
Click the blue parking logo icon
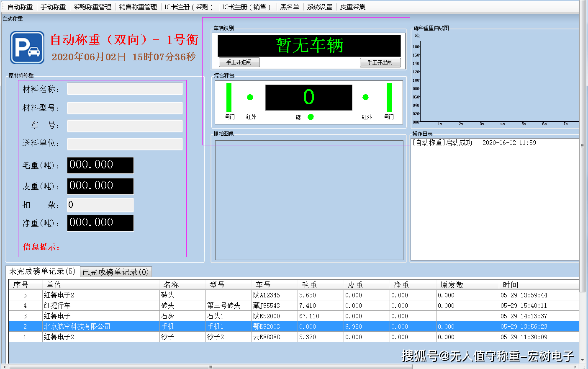click(27, 48)
